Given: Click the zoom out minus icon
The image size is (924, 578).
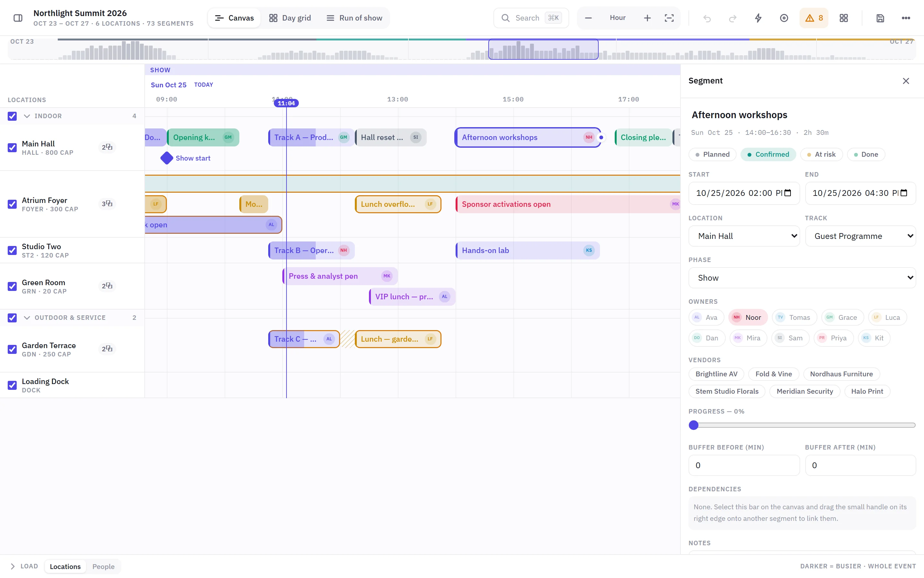Looking at the screenshot, I should pyautogui.click(x=588, y=18).
